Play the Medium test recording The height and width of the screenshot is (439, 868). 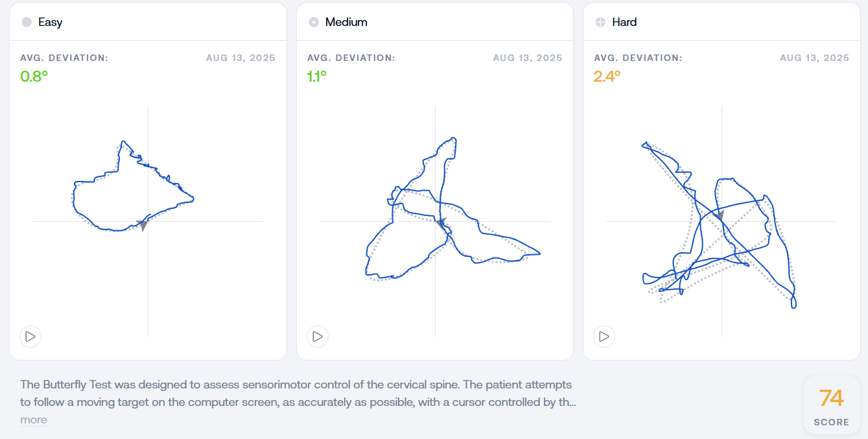[x=318, y=337]
